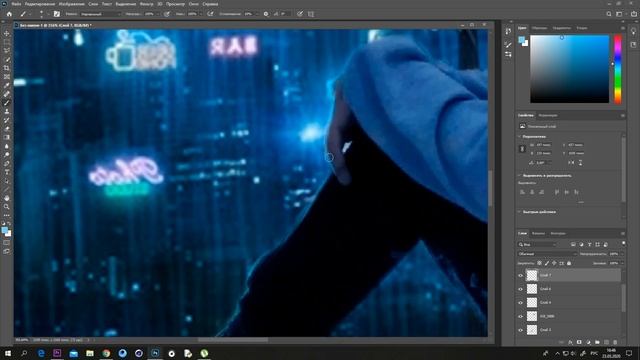Screen dimensions: 640x360
Task: Hide the Слой 6 layer eye icon
Action: pos(520,289)
